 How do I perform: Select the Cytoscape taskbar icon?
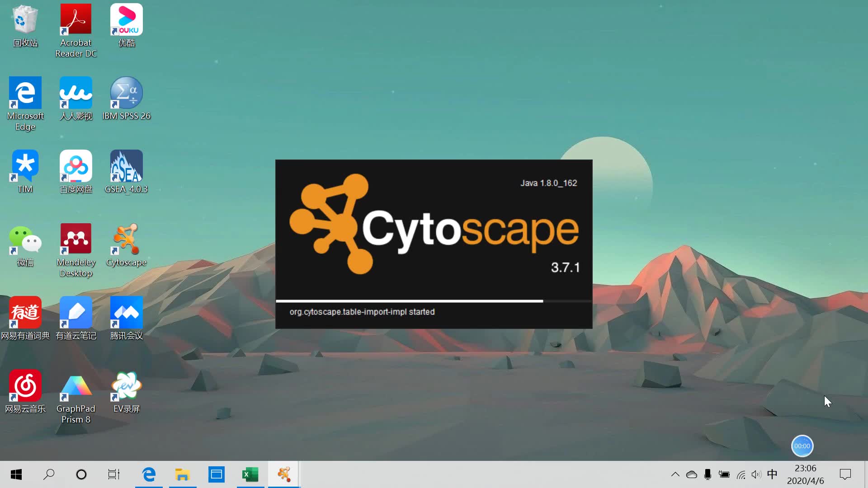click(x=283, y=474)
